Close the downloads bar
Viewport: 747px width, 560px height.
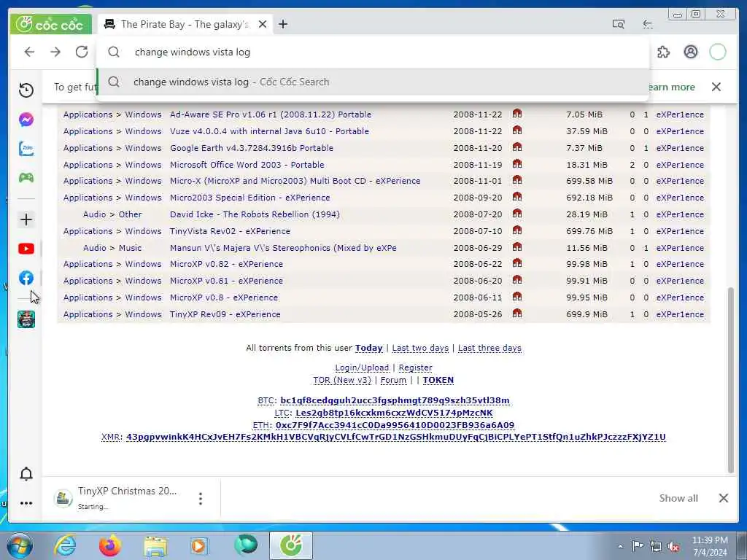click(x=723, y=498)
